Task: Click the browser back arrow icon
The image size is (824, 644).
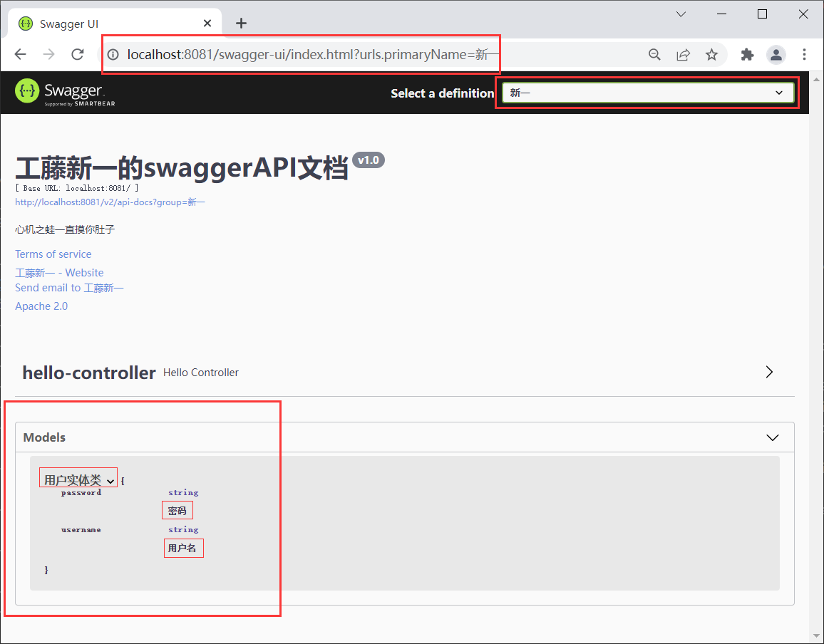Action: click(20, 54)
